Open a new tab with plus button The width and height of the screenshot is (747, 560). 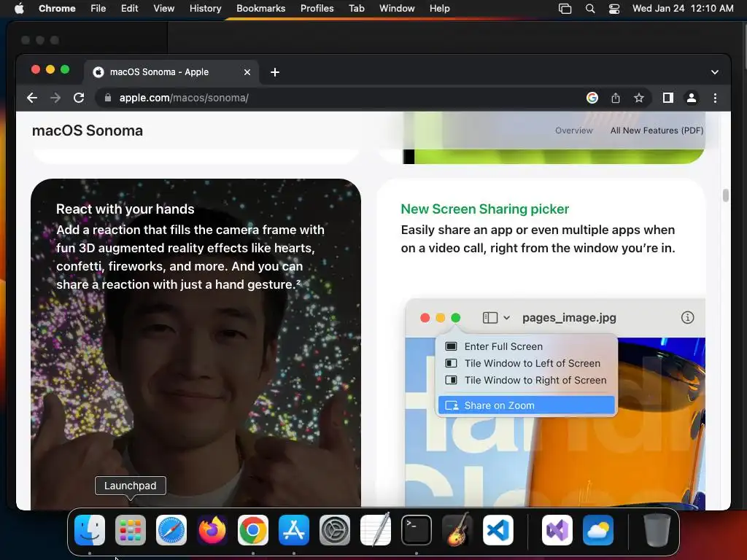point(275,72)
